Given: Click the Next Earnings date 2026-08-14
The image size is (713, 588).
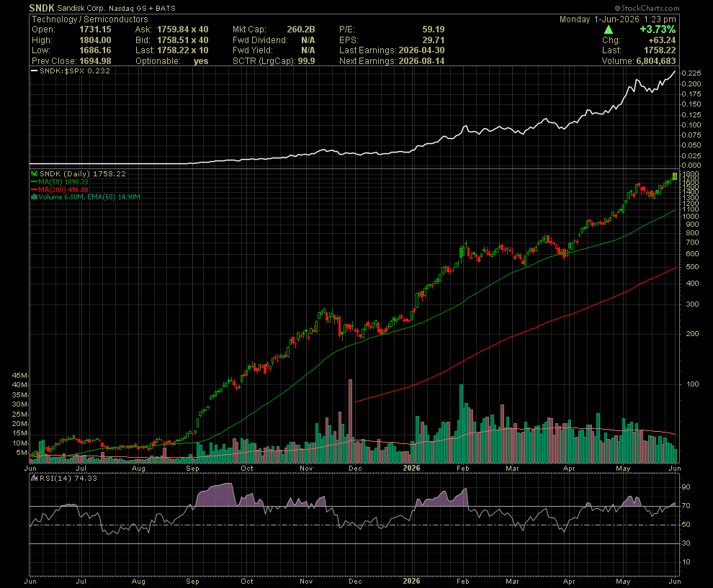Looking at the screenshot, I should 421,61.
